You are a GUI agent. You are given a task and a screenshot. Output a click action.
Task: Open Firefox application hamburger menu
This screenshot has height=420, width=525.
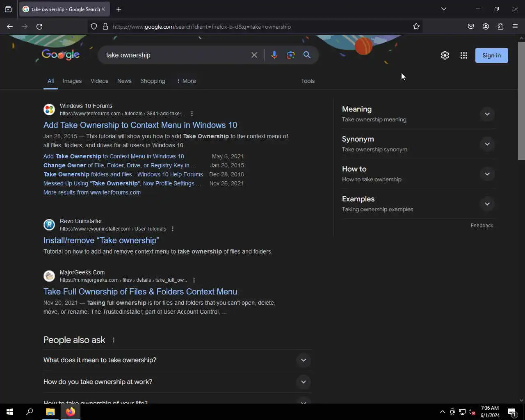(515, 27)
